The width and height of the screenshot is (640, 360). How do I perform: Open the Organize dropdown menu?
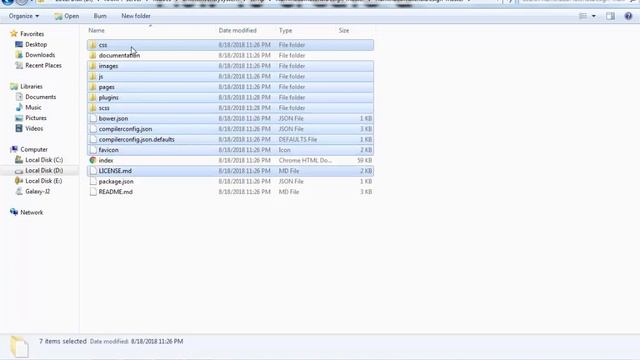pos(24,16)
